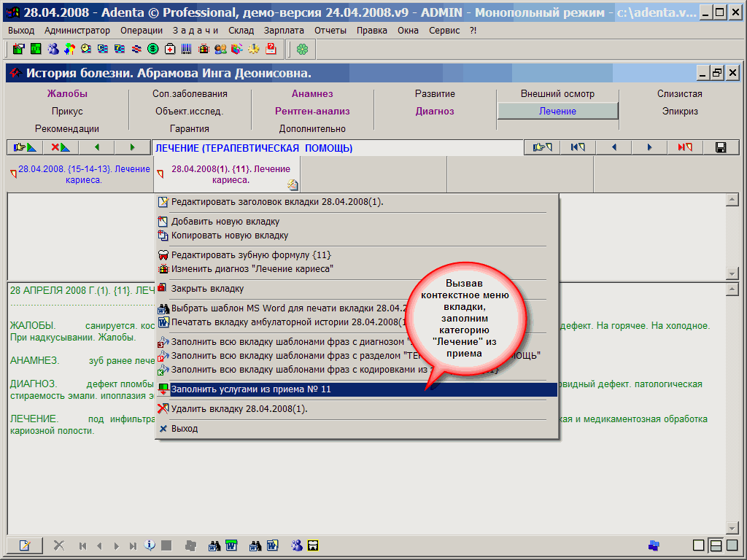Click the blue info icon in bottom bar

(x=150, y=545)
